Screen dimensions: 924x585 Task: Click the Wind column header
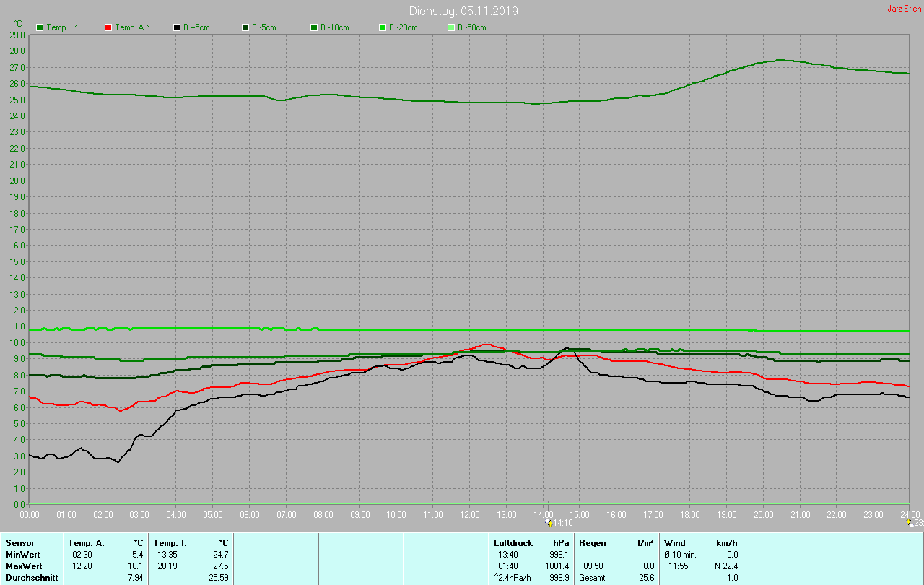click(x=674, y=542)
